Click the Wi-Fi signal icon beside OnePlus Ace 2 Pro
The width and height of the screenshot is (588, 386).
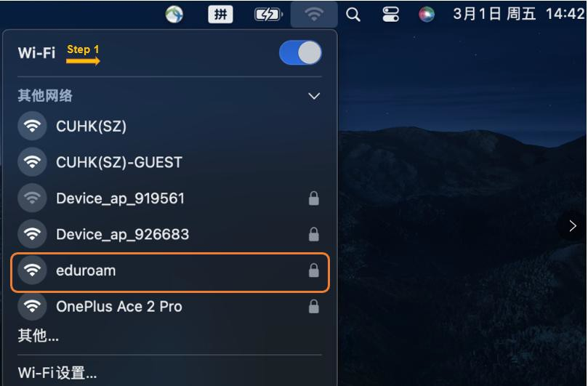pos(32,306)
